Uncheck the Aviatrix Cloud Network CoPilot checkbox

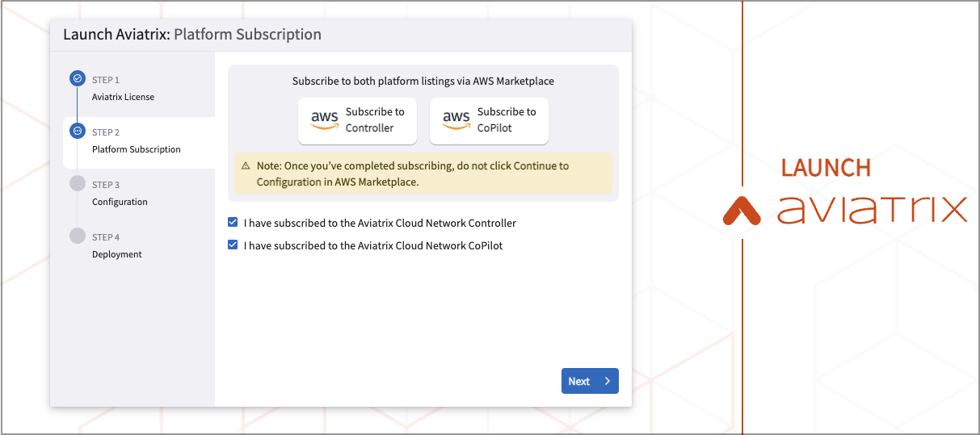[233, 245]
